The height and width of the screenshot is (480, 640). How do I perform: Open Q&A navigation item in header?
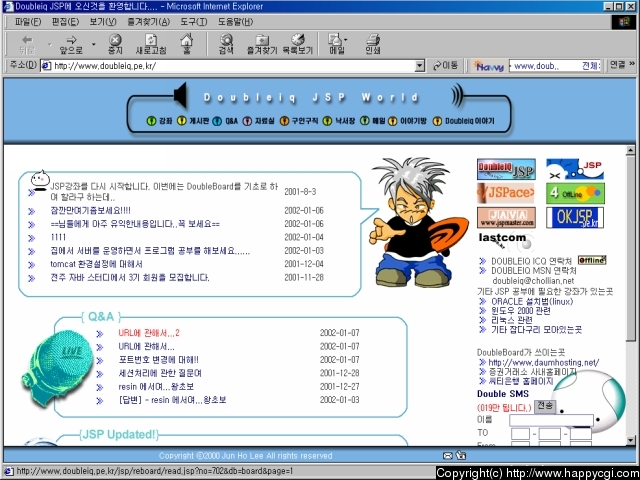(x=225, y=121)
